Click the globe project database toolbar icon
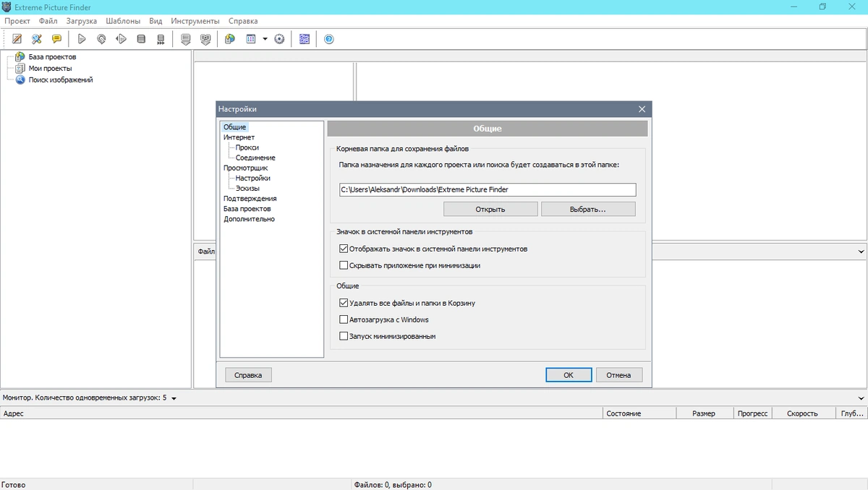868x490 pixels. (x=230, y=39)
